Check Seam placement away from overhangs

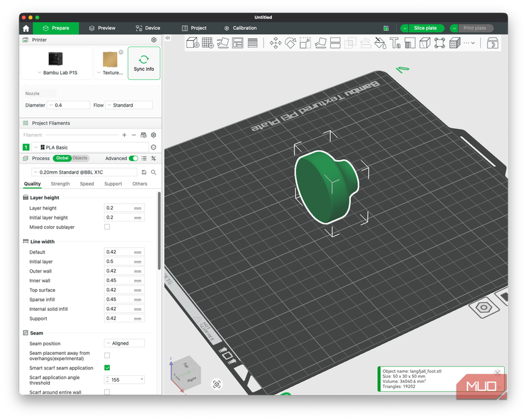coord(107,355)
